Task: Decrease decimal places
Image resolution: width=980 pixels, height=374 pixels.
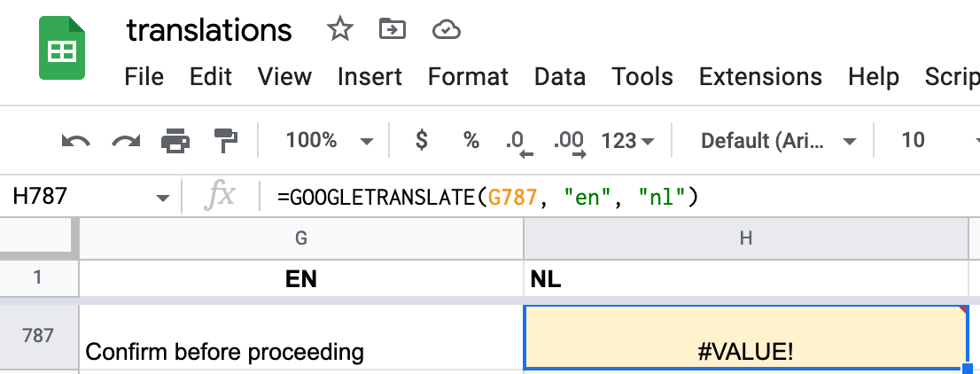Action: 517,142
